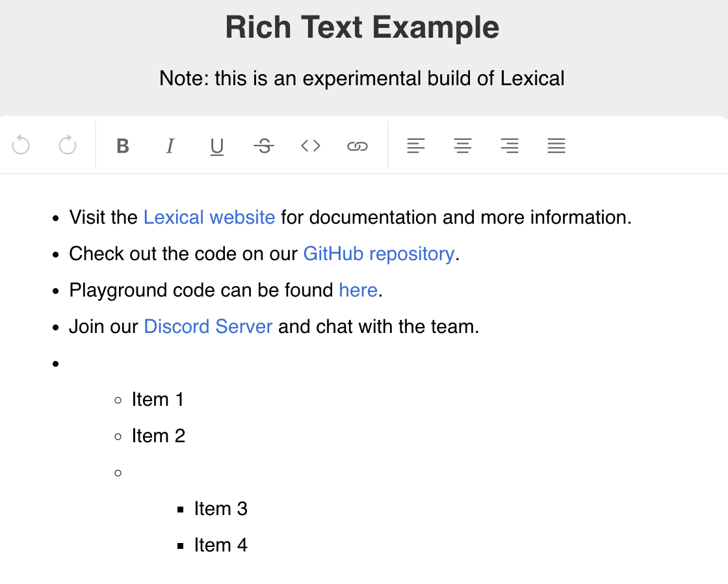Viewport: 728px width, 584px height.
Task: Click the Undo icon
Action: point(21,146)
